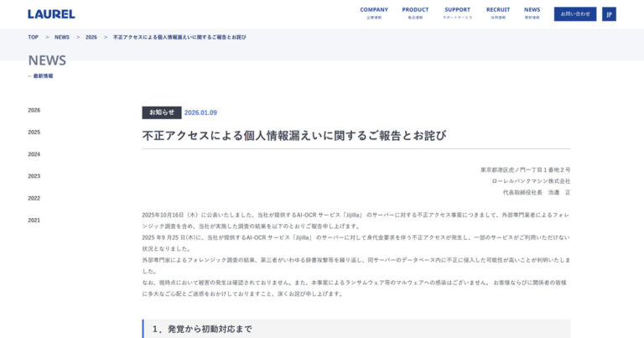Open the PRODUCT menu in the top navigation
The width and height of the screenshot is (644, 338).
415,13
